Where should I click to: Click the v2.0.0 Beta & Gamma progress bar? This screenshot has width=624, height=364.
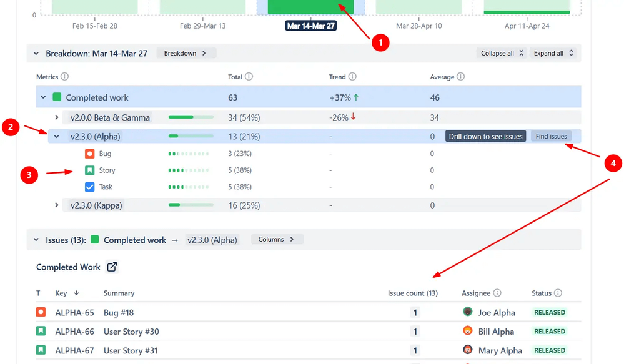pos(191,117)
